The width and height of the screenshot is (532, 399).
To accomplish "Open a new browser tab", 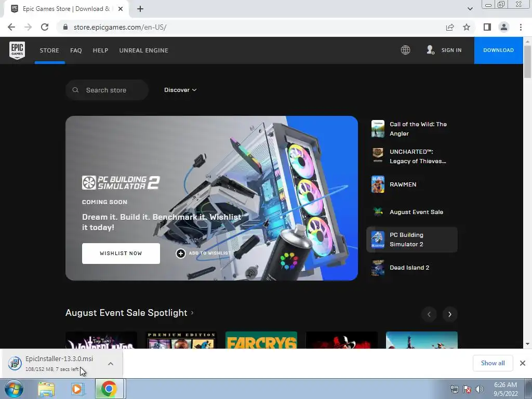I will coord(140,9).
